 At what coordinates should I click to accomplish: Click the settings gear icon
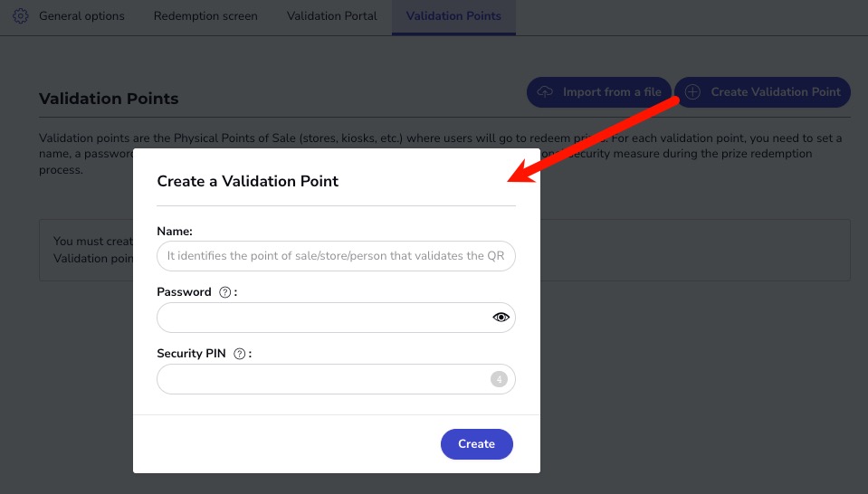21,16
